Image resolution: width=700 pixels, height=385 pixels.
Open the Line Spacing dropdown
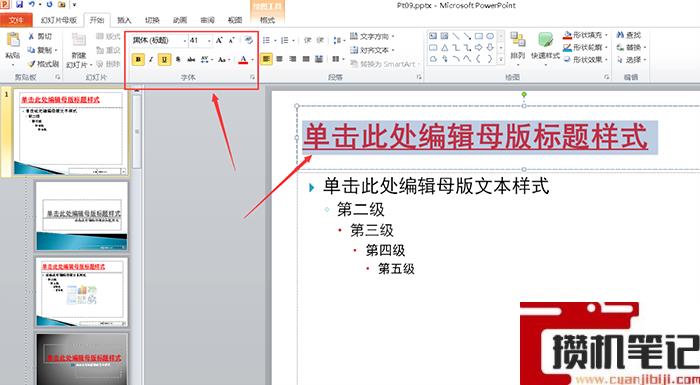point(339,41)
